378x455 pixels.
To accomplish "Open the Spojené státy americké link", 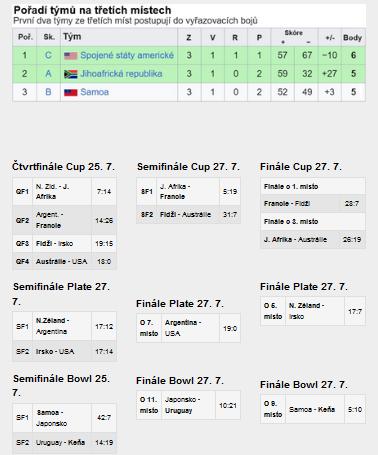I will [127, 55].
